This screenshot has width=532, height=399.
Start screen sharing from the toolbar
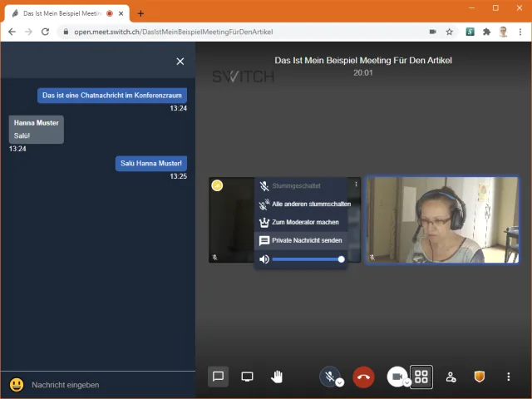[247, 377]
